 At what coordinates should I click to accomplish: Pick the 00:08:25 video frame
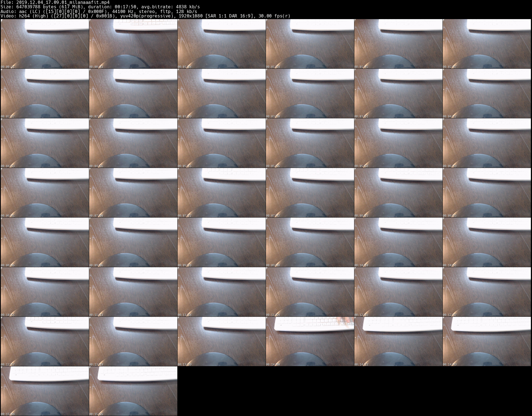tap(487, 193)
